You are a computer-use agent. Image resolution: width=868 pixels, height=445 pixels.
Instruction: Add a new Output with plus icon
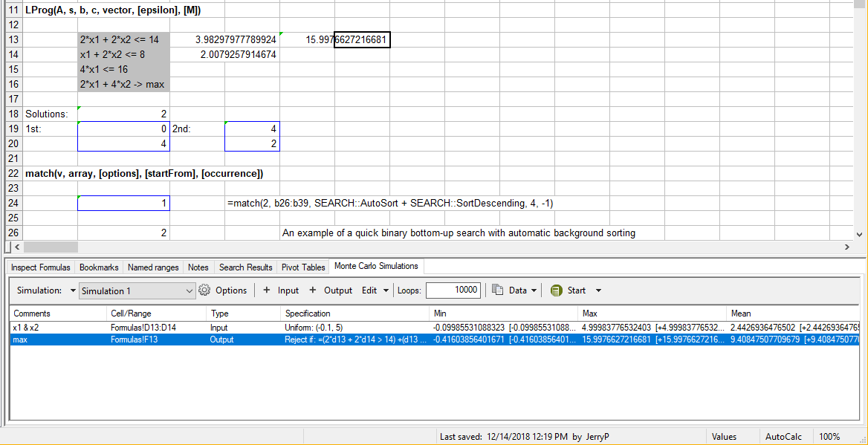point(313,290)
